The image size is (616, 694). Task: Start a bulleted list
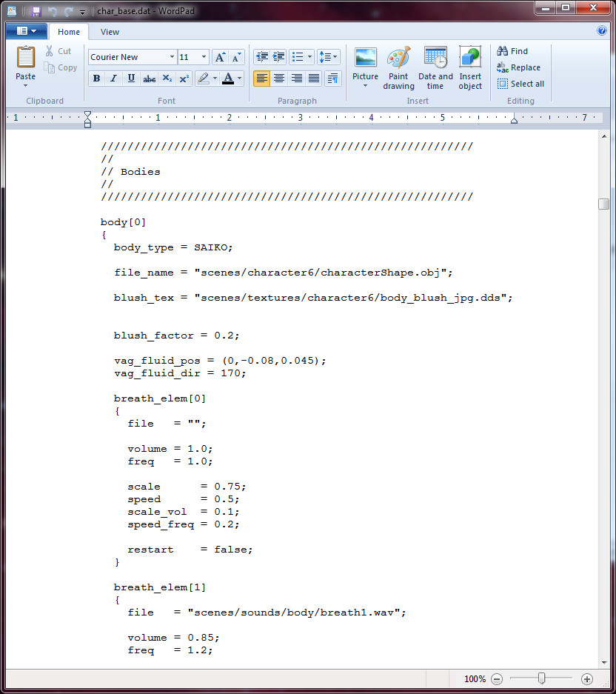pos(298,56)
